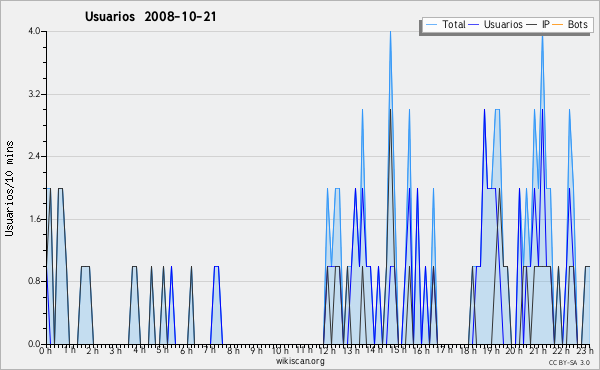The height and width of the screenshot is (370, 600).
Task: Click the 4.0 y-axis value
Action: (34, 31)
